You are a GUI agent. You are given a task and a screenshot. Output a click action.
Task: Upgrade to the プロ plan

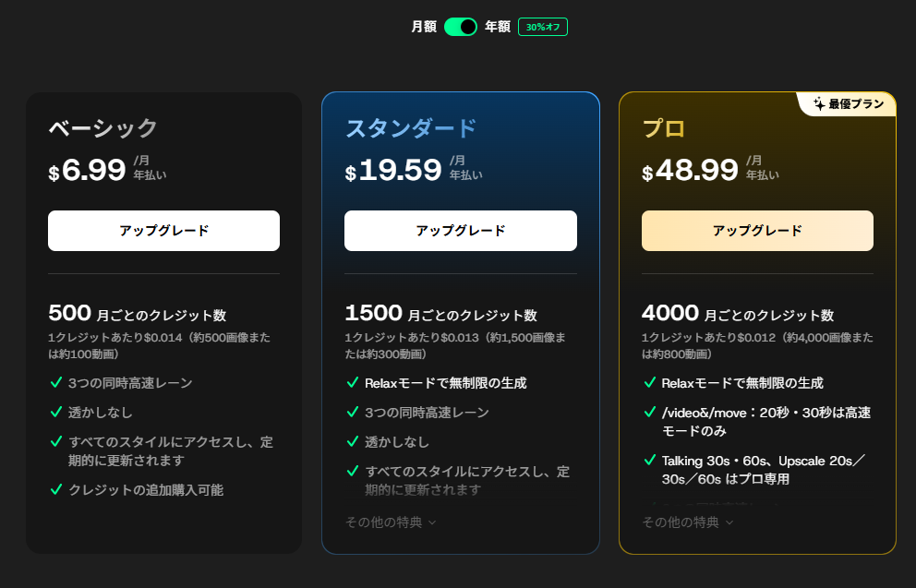click(x=757, y=231)
